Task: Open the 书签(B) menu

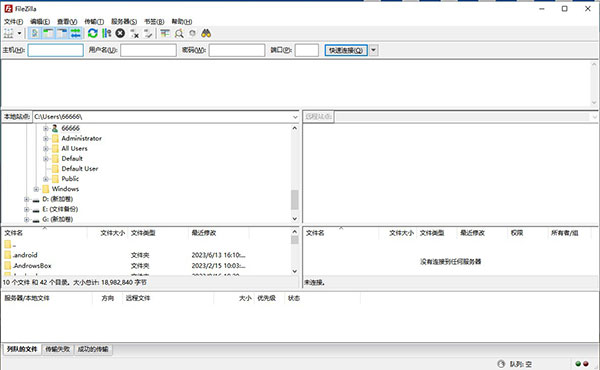Action: [x=154, y=22]
